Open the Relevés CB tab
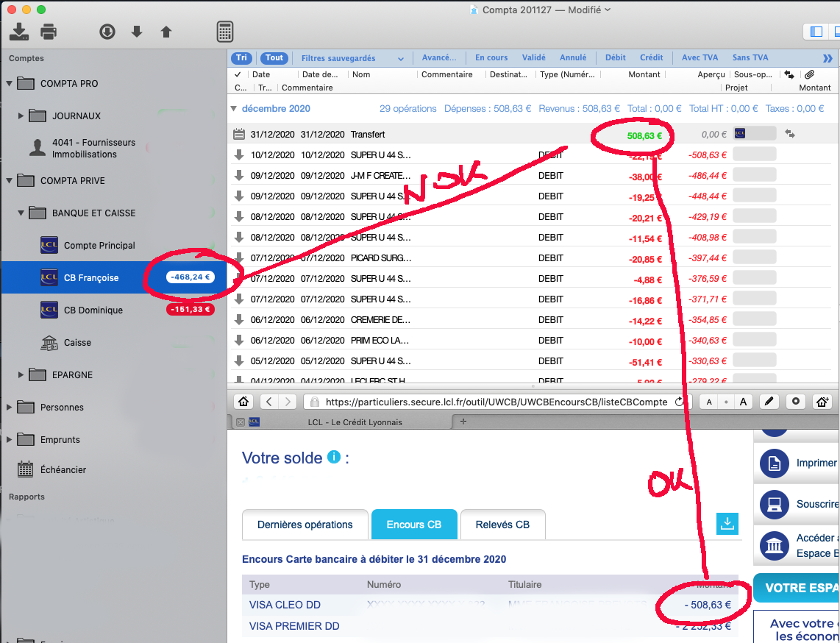This screenshot has width=840, height=643. (502, 525)
